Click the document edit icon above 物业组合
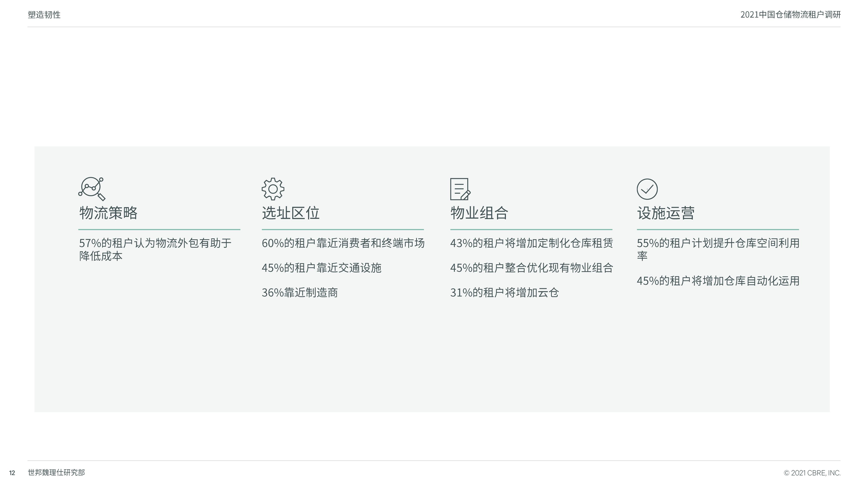This screenshot has height=488, width=868. [460, 189]
